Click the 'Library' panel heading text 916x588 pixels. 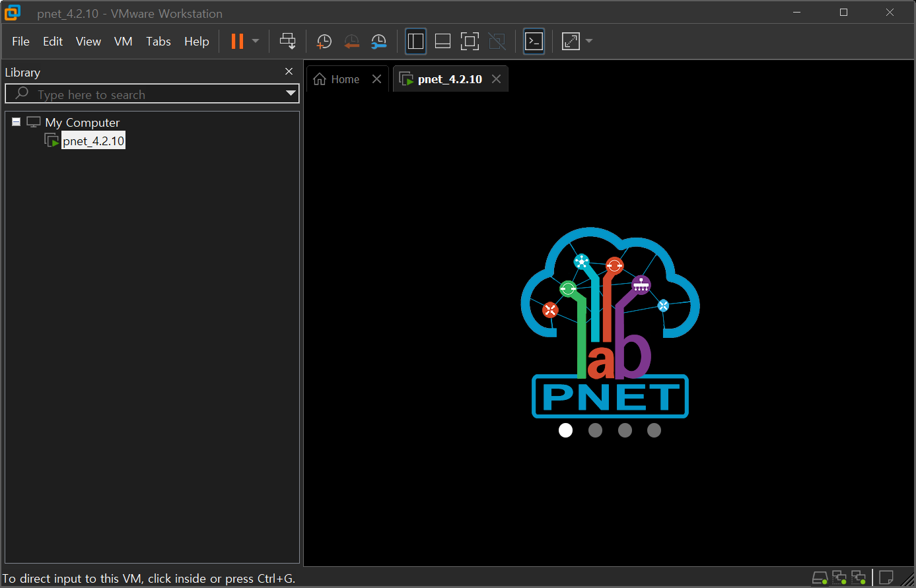coord(22,72)
